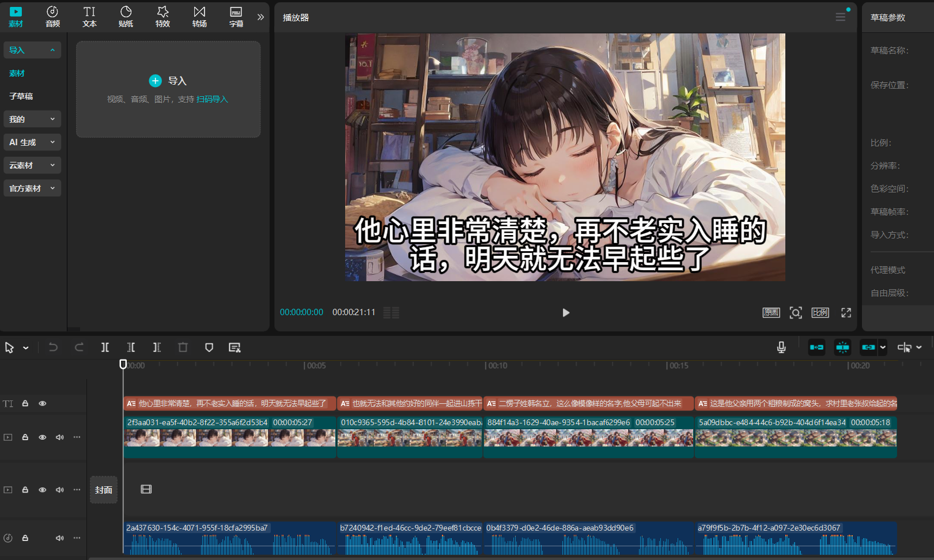Click the undo arrow

tap(53, 347)
